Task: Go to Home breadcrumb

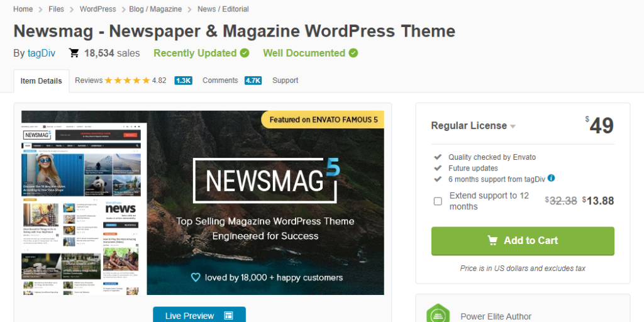Action: (23, 9)
